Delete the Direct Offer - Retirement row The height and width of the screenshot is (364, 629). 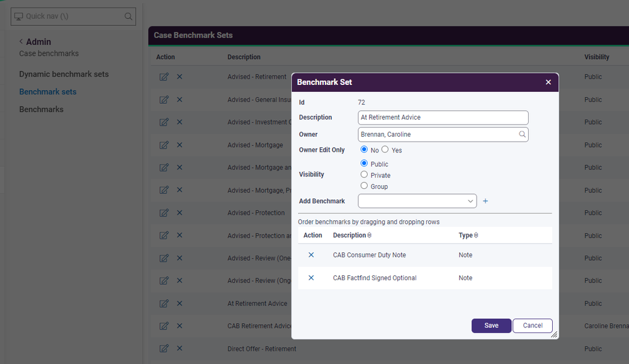[x=179, y=348]
